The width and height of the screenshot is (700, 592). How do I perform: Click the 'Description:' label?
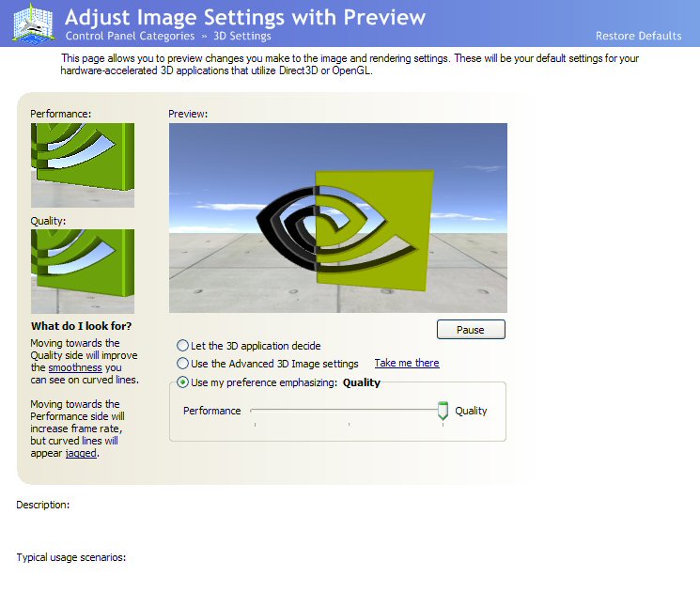[43, 505]
